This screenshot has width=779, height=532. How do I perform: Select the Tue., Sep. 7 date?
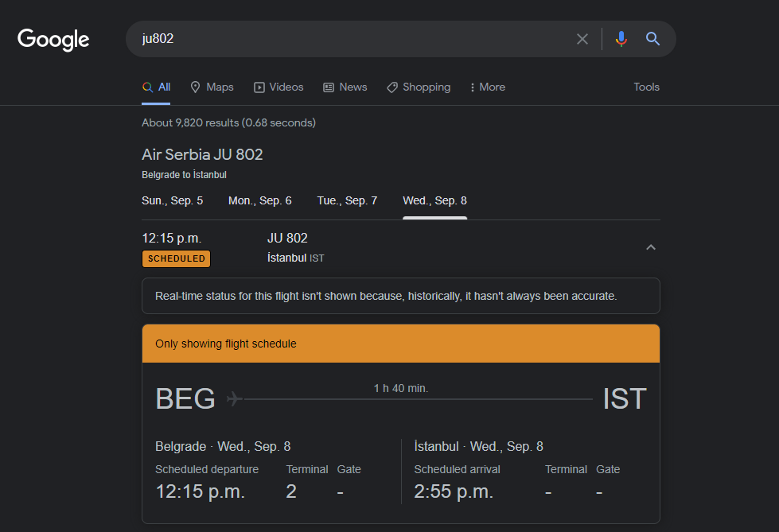(x=347, y=200)
